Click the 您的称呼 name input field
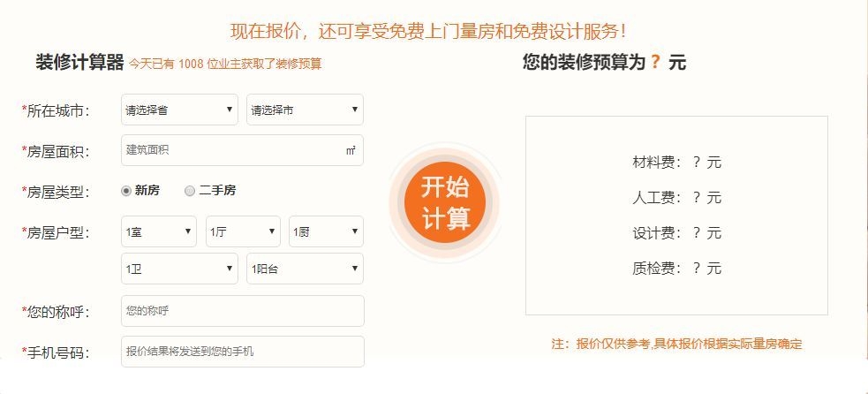Viewport: 868px width, 394px height. click(242, 311)
